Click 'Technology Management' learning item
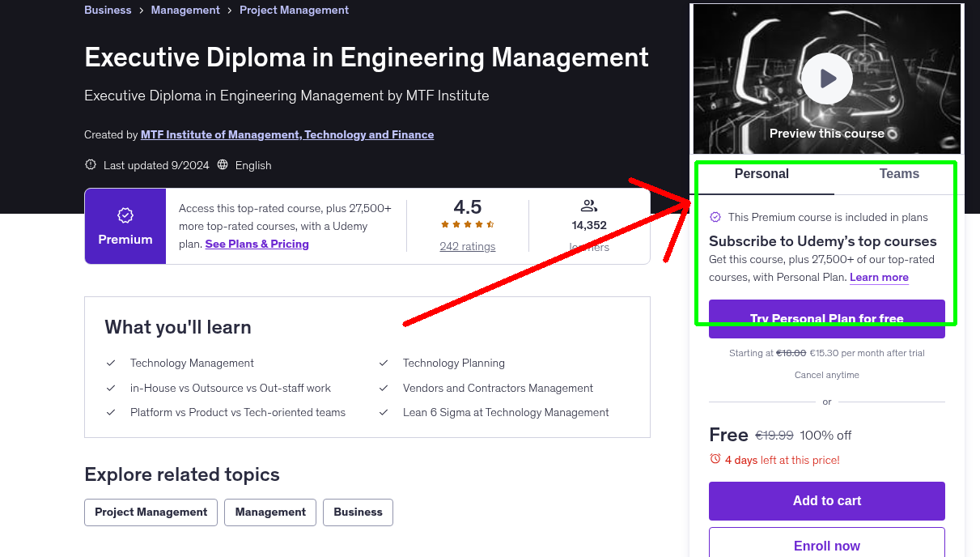This screenshot has height=557, width=980. click(x=192, y=364)
